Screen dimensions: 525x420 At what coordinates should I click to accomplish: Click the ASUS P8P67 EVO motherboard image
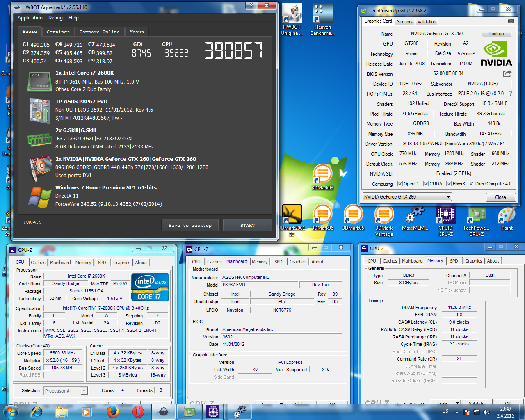click(x=39, y=110)
